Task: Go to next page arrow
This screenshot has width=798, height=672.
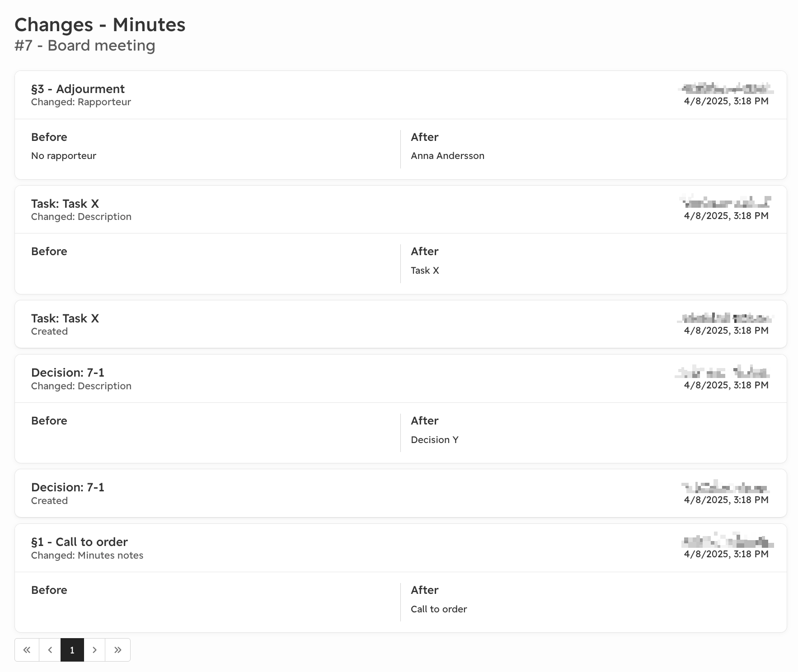Action: tap(94, 650)
